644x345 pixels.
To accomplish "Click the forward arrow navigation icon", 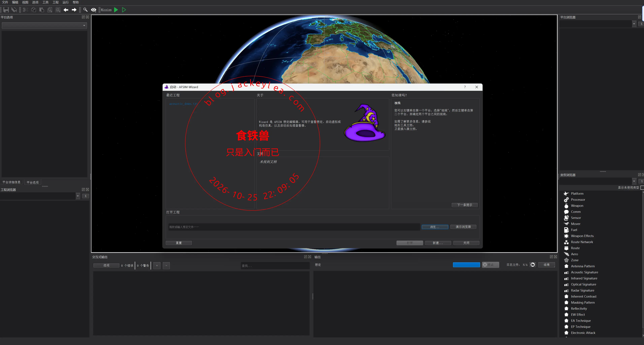I will [x=74, y=10].
